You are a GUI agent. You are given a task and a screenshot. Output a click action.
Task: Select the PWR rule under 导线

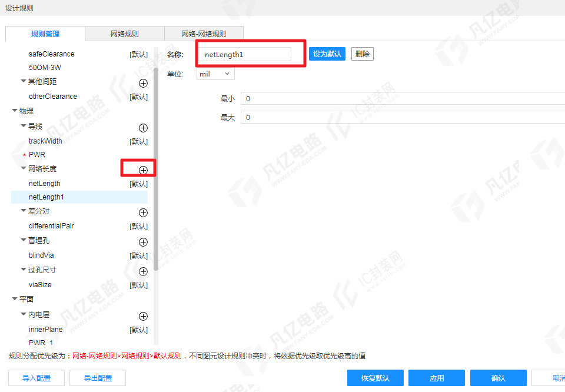pos(37,155)
